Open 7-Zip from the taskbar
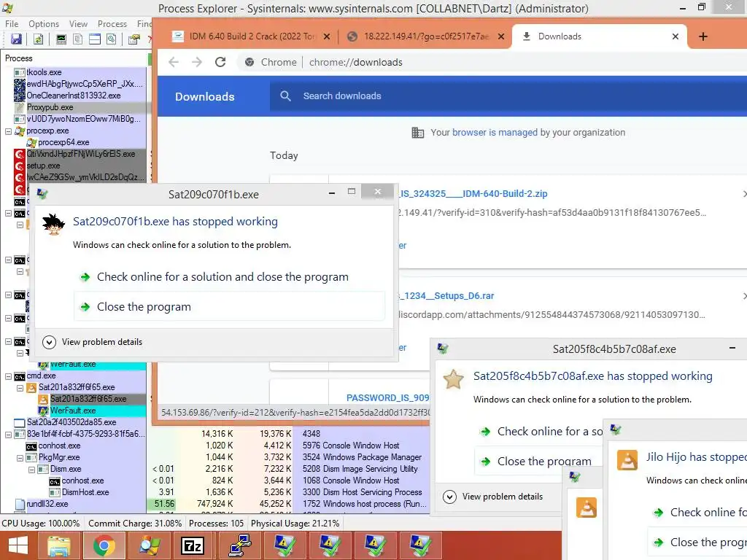 [x=193, y=545]
